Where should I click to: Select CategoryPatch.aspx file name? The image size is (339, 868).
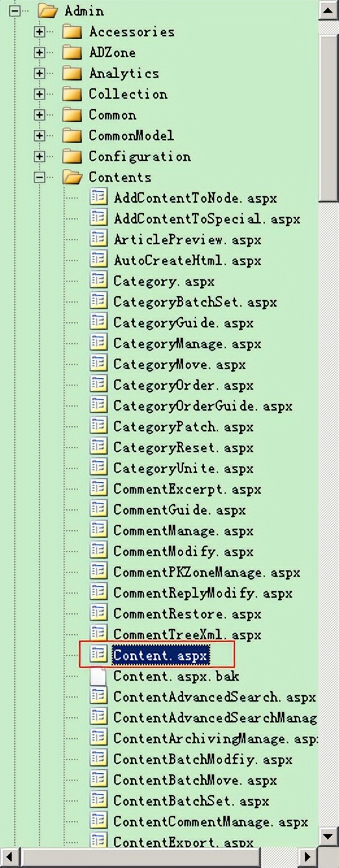183,428
